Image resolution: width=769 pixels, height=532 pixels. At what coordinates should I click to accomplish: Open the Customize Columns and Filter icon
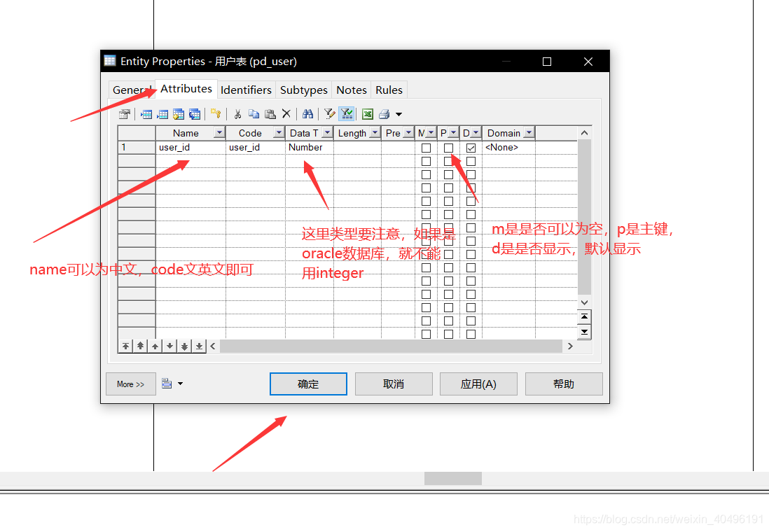(x=330, y=114)
